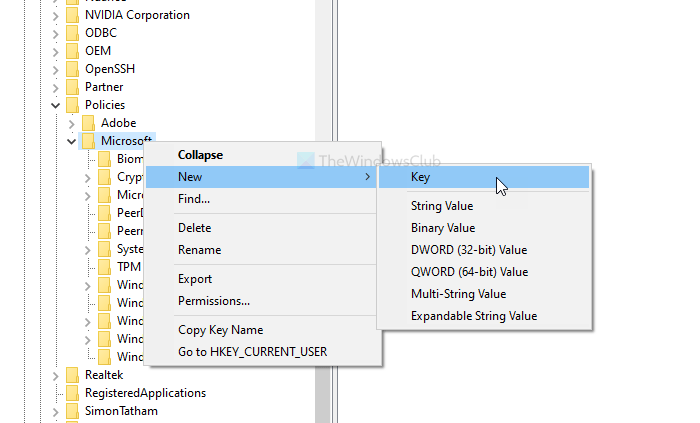Screen dimensions: 700x423
Task: Click the SimonTatham folder icon
Action: click(x=71, y=411)
